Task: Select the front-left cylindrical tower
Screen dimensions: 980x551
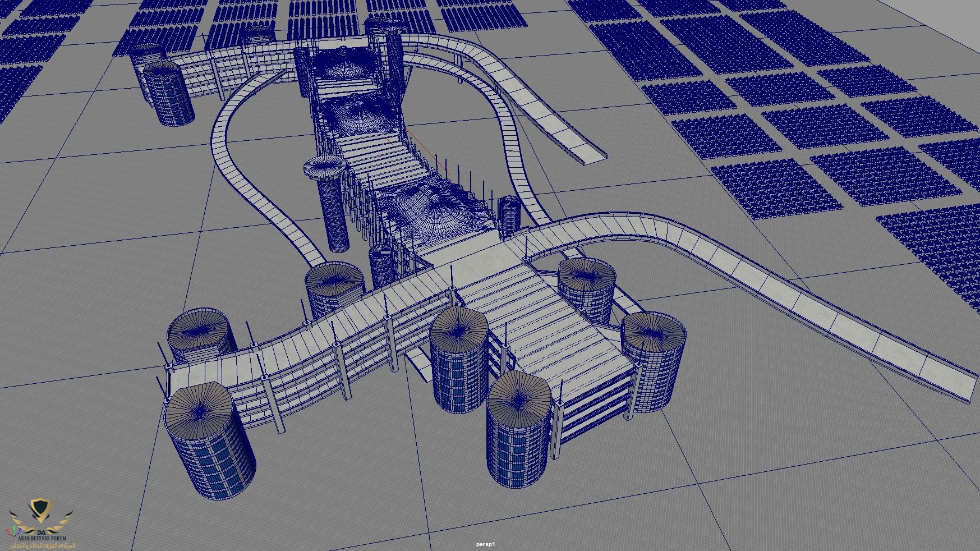Action: pos(209,440)
